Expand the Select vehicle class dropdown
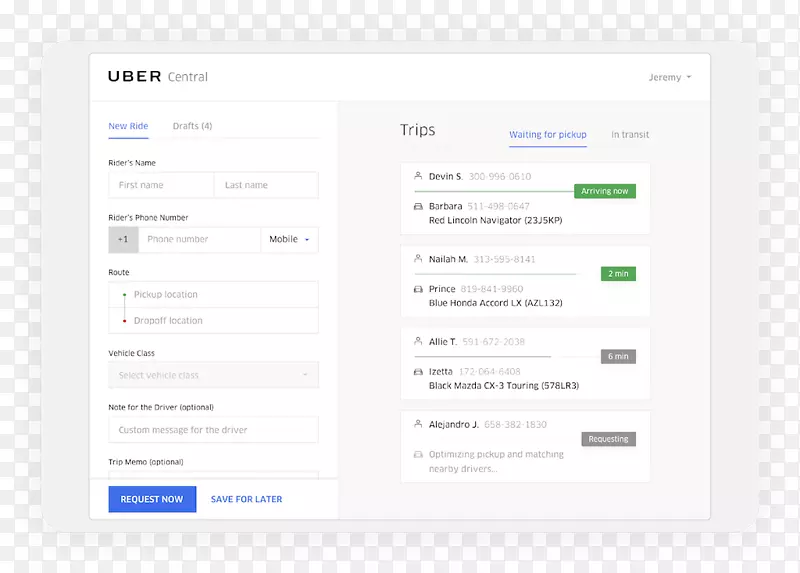 pos(213,375)
